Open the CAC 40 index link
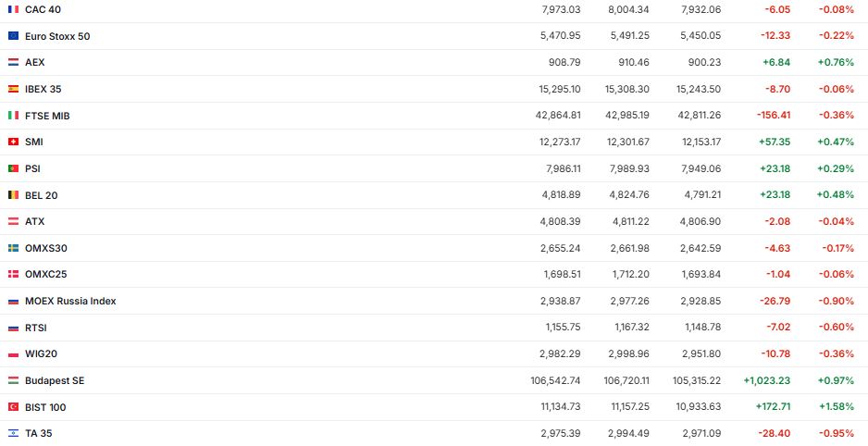Screen dimensions: 868x446 43,9
